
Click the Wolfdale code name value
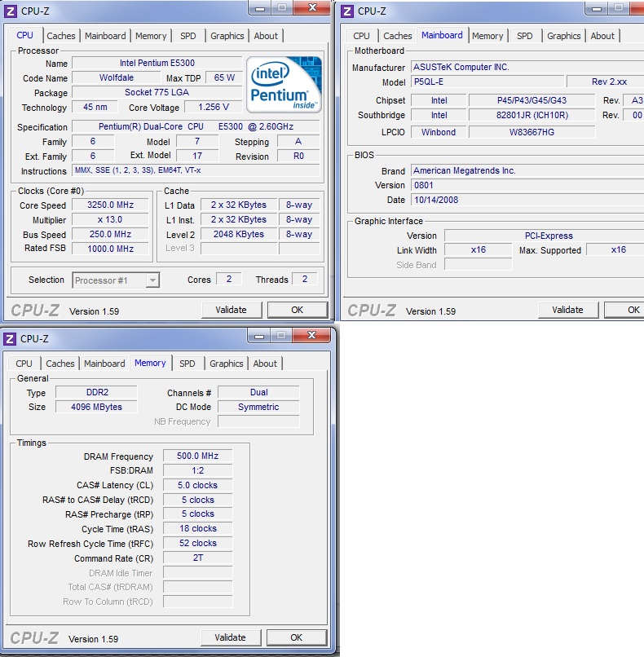(117, 77)
